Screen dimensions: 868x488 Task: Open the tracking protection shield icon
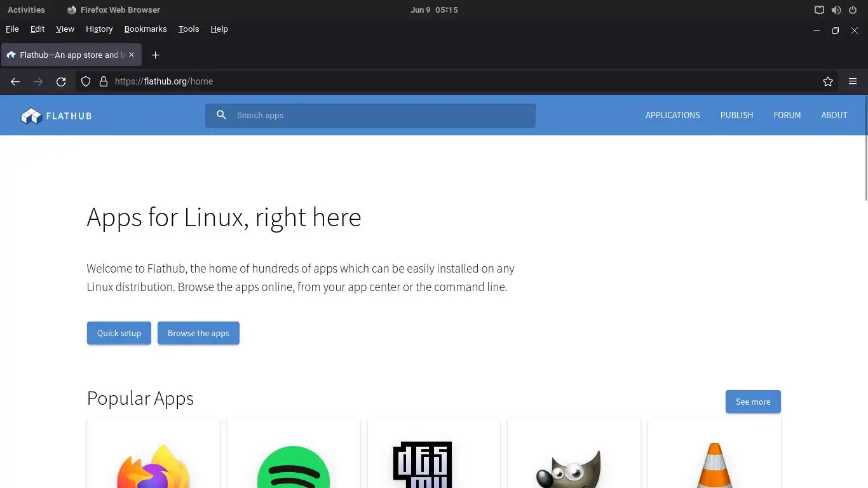coord(86,81)
